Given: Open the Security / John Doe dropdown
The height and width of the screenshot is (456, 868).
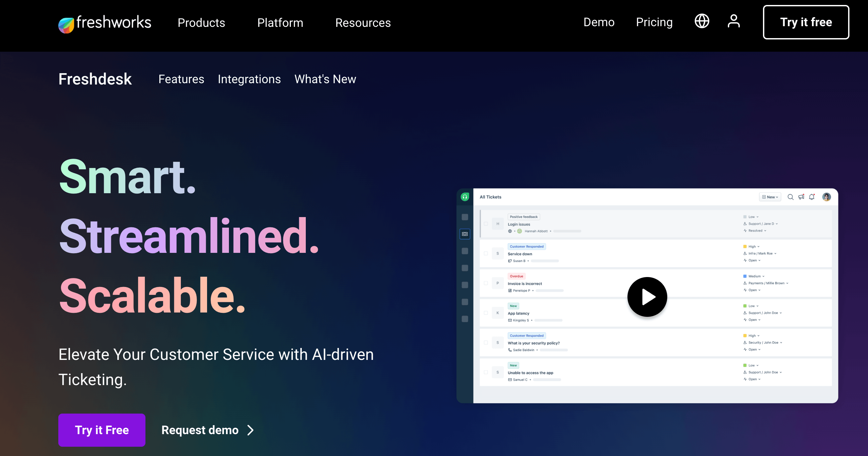Looking at the screenshot, I should coord(763,342).
